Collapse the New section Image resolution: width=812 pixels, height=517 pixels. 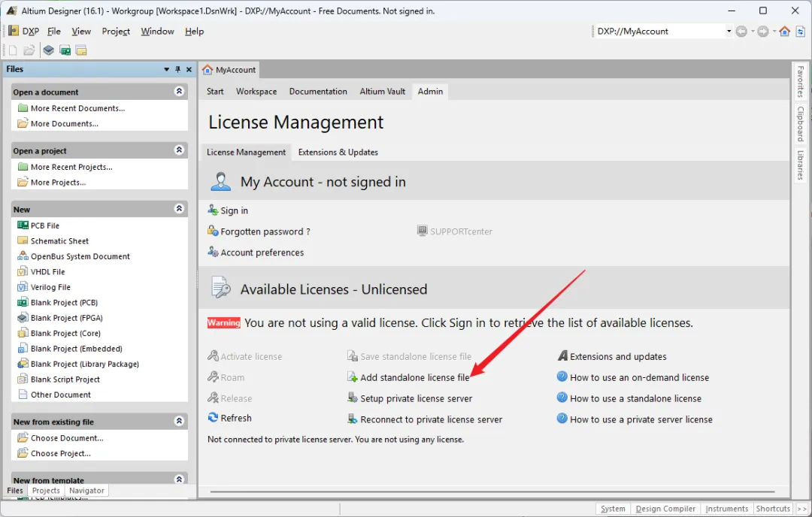179,208
